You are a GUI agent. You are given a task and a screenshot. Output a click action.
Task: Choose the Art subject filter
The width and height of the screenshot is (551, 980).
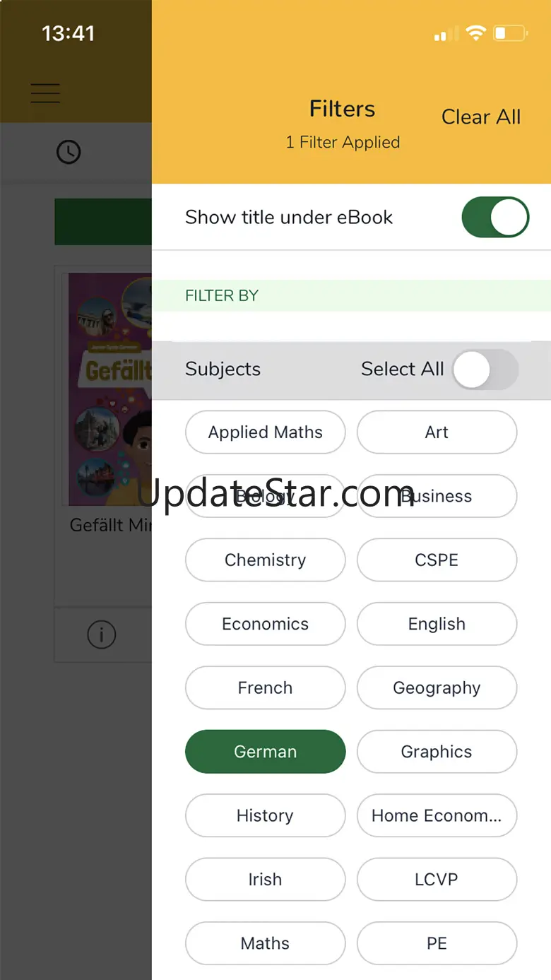coord(437,432)
